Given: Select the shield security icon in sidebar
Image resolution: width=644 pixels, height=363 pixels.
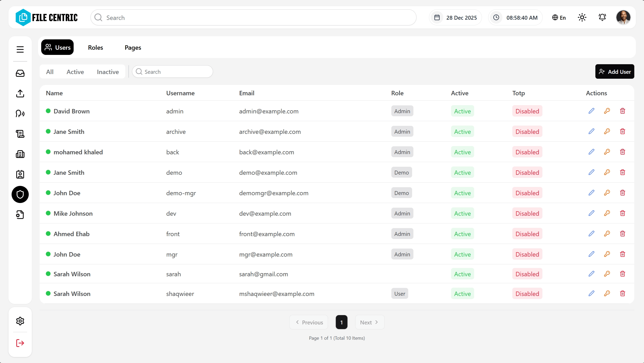Looking at the screenshot, I should point(20,194).
